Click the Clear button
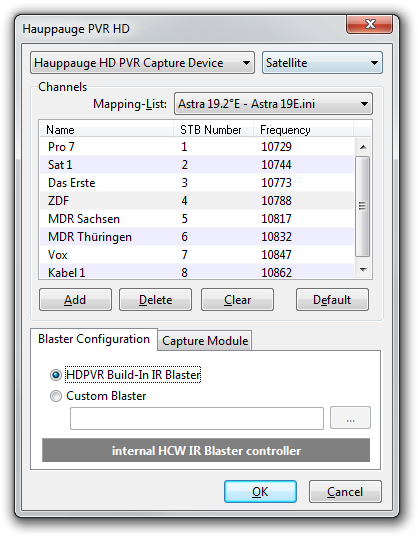The width and height of the screenshot is (418, 536). click(238, 300)
